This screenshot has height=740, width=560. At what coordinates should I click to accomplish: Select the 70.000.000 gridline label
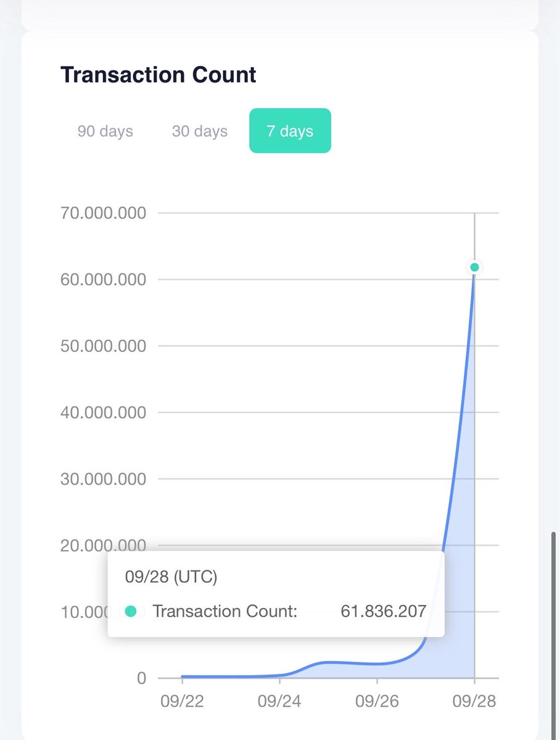pyautogui.click(x=102, y=213)
